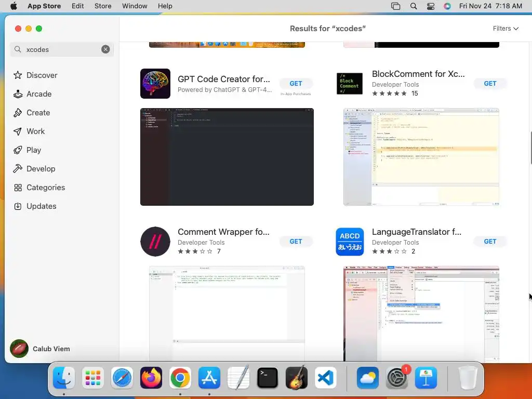Click BlockComment 15 ratings stars
Image resolution: width=532 pixels, height=399 pixels.
coord(389,94)
